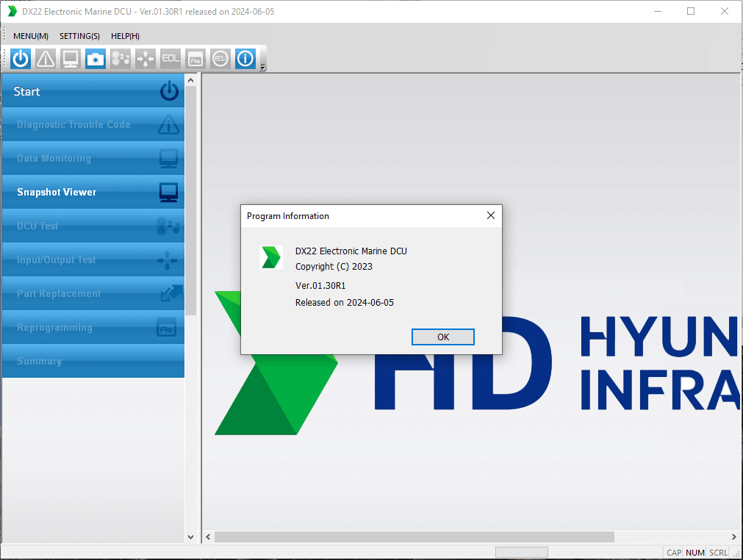743x560 pixels.
Task: Click the reprogramming toolbar icon
Action: [195, 59]
